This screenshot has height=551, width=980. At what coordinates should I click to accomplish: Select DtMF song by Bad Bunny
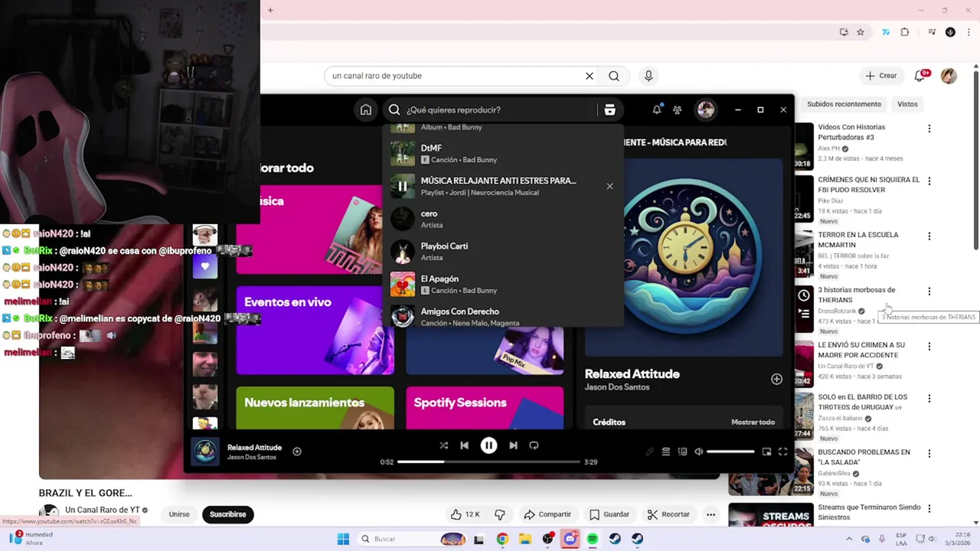coord(503,153)
